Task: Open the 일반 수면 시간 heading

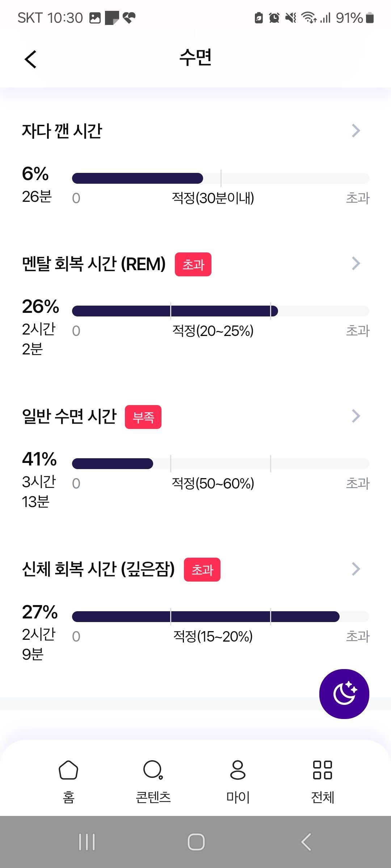Action: click(x=69, y=416)
